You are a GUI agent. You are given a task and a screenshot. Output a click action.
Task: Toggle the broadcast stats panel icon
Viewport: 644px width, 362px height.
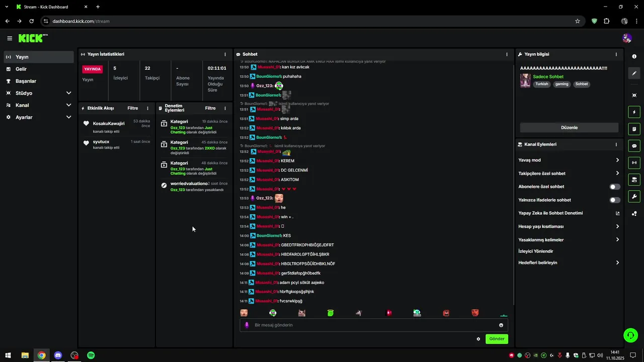click(x=634, y=162)
